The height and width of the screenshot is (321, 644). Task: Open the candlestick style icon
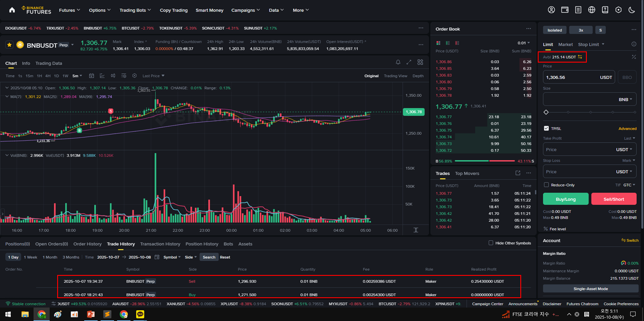113,76
